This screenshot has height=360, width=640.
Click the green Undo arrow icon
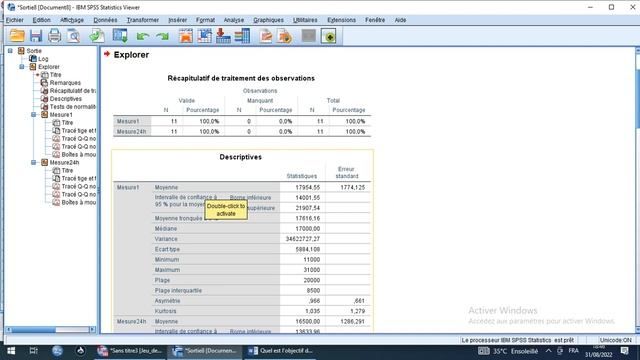[x=142, y=37]
